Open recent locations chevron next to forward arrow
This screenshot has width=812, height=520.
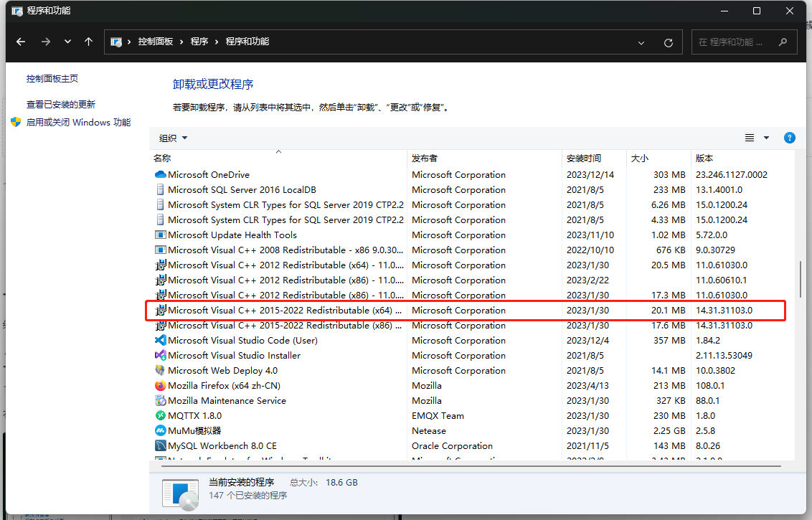click(x=67, y=42)
